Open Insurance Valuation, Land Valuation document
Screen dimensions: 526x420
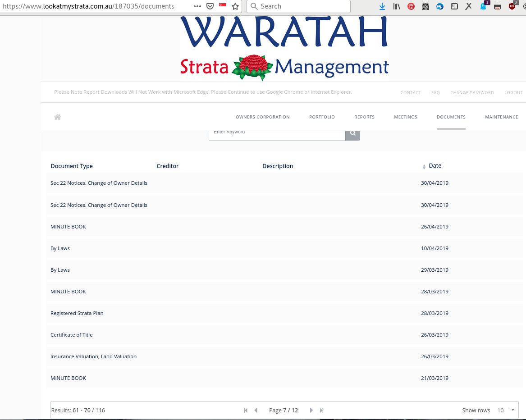click(x=284, y=356)
